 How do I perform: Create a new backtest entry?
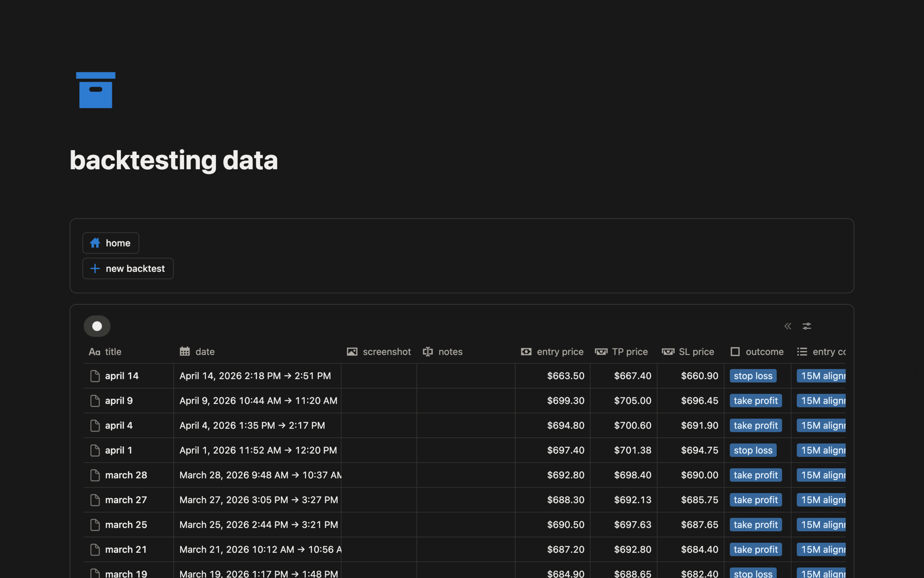pos(128,268)
